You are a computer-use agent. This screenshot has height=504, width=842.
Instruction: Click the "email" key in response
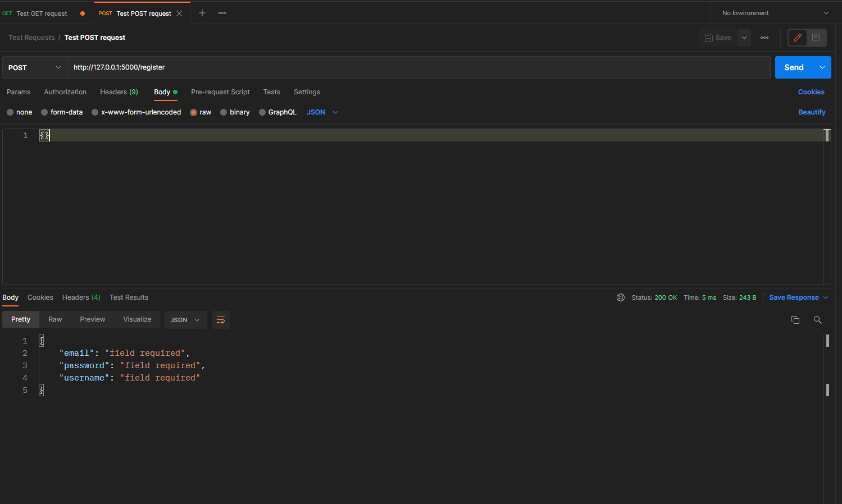click(x=77, y=353)
